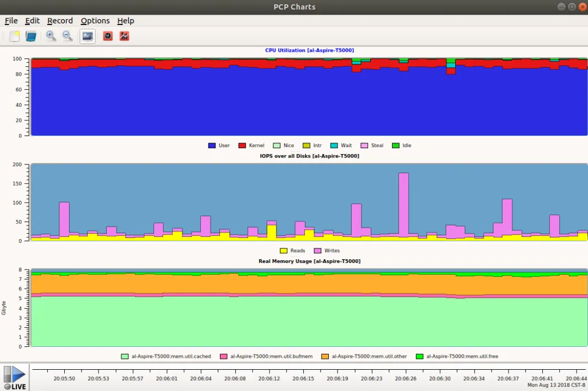Click the mem.util.cached legend entry

[x=166, y=357]
